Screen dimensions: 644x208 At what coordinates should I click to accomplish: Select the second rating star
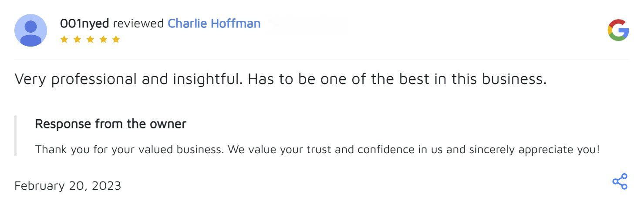(x=77, y=39)
